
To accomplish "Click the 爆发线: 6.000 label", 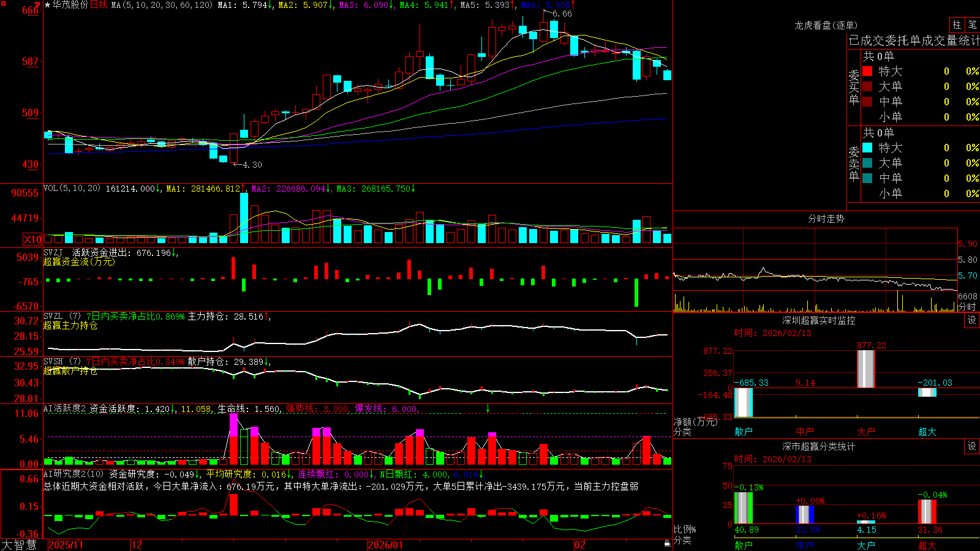I will (x=386, y=409).
